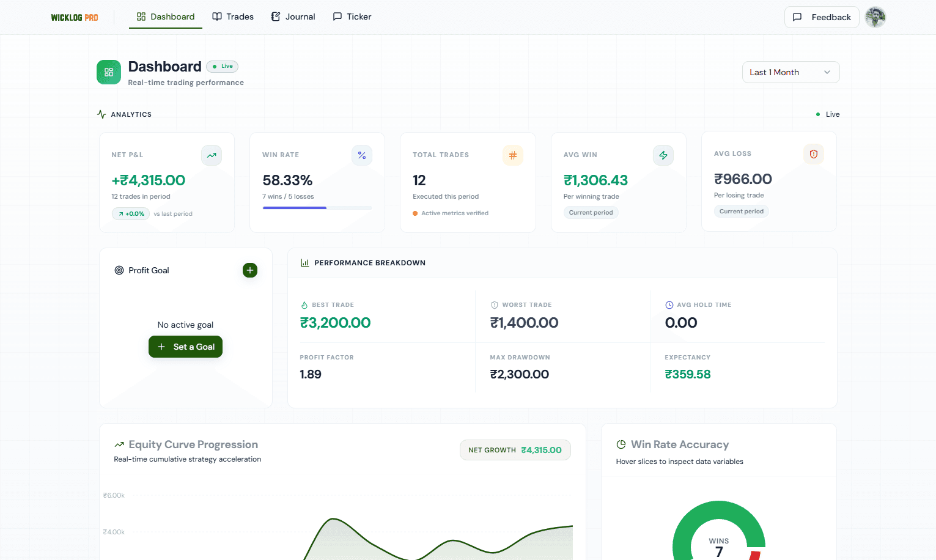Click the Best Trade flame icon
This screenshot has height=560, width=936.
coord(304,305)
